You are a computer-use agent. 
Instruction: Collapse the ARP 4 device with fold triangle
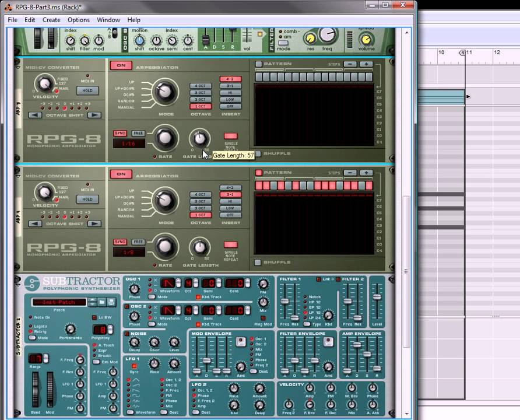click(18, 176)
